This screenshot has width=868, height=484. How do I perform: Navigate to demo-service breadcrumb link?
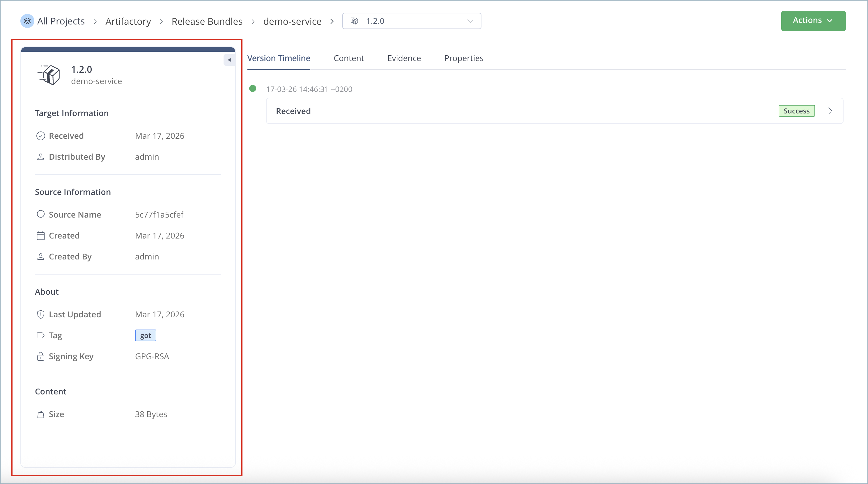tap(292, 21)
